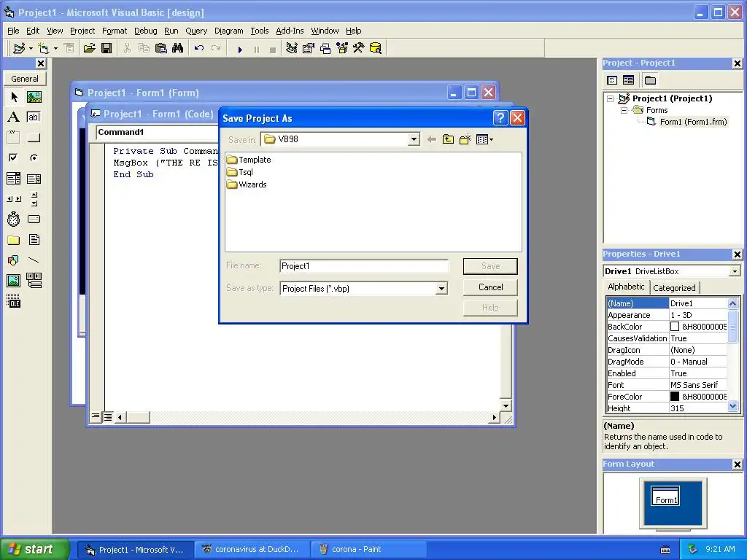Select the PictureBox tool in toolbox
Viewport: 747px width, 560px height.
pos(34,97)
